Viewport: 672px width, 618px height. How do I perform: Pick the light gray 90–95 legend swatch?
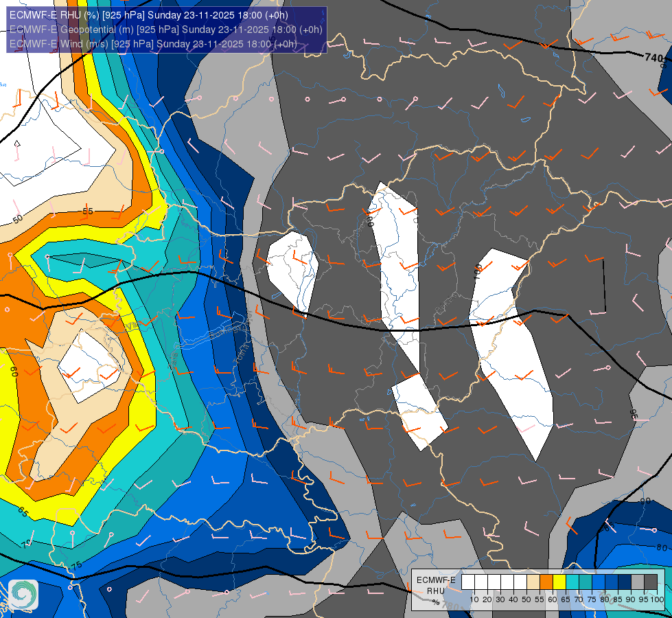tap(638, 582)
